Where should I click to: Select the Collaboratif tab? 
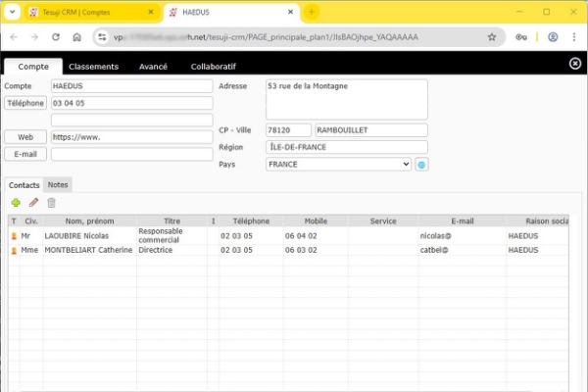[213, 67]
